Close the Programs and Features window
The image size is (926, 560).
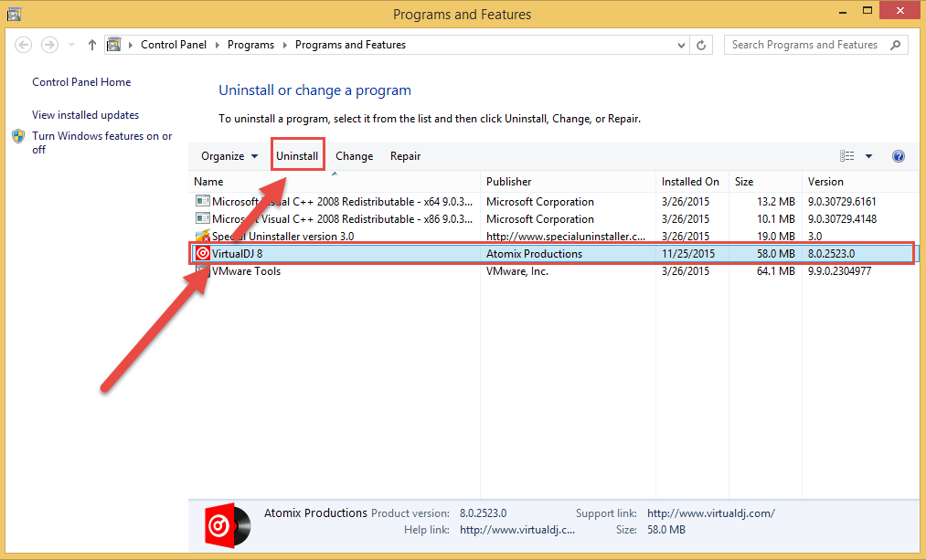coord(900,11)
